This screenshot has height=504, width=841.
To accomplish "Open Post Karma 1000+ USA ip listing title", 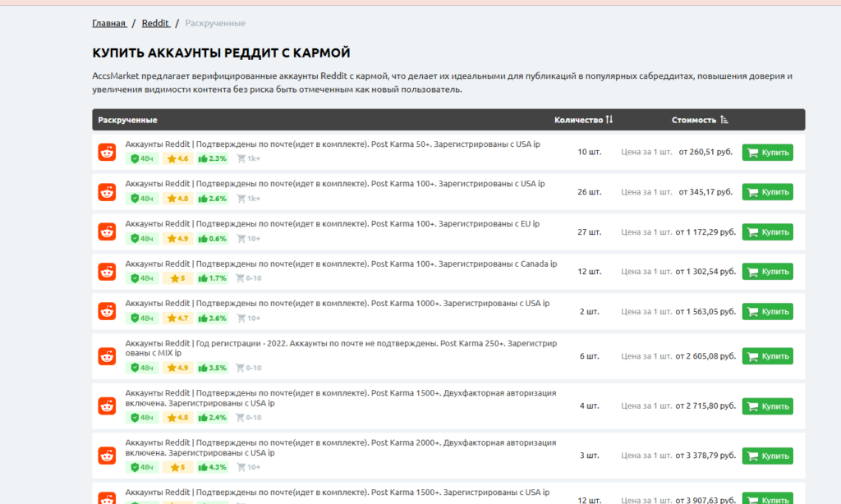I will point(338,304).
